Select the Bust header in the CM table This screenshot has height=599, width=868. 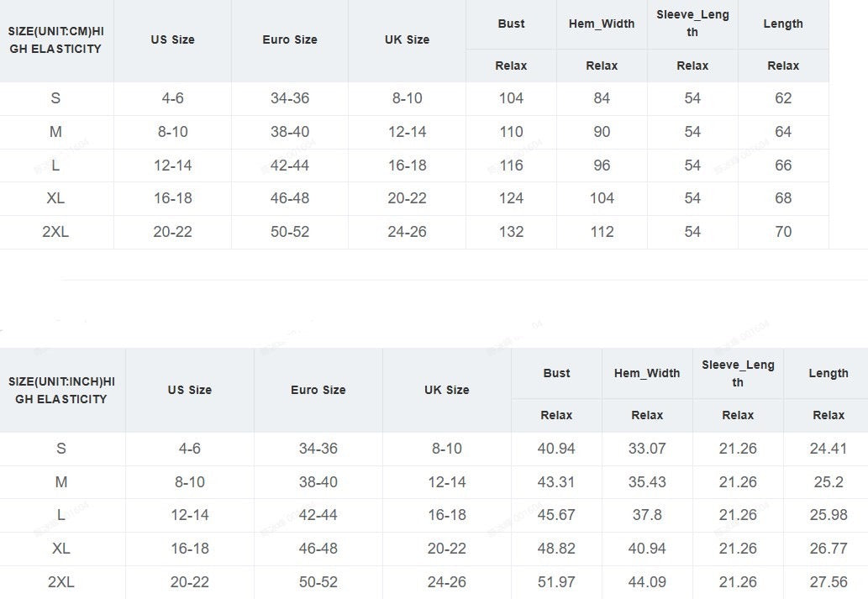click(511, 24)
